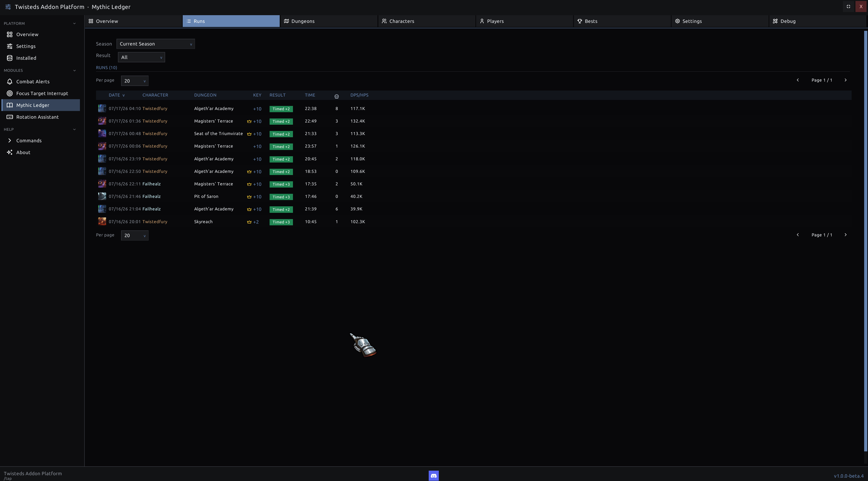This screenshot has height=481, width=868.
Task: Click the About sparkle icon
Action: point(10,152)
